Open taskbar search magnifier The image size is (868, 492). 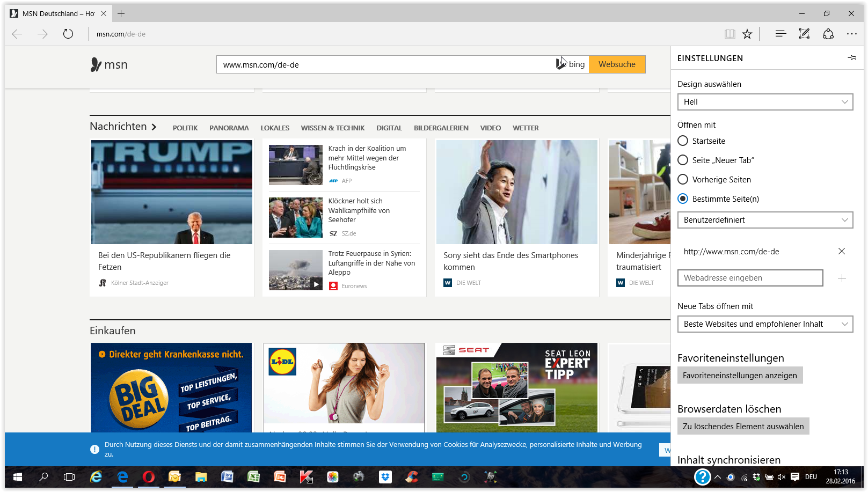[x=43, y=476]
